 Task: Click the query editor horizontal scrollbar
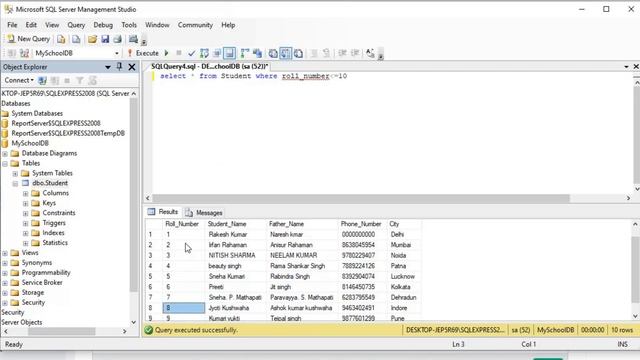point(361,198)
